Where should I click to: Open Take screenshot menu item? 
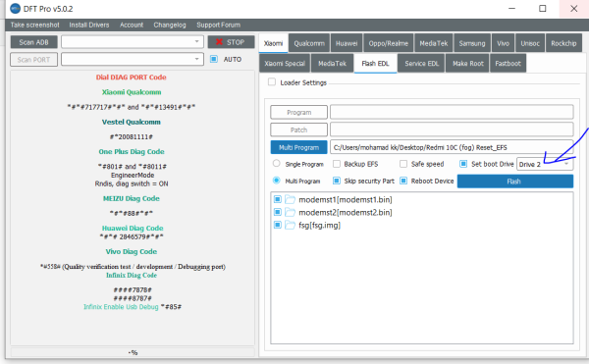pos(35,25)
